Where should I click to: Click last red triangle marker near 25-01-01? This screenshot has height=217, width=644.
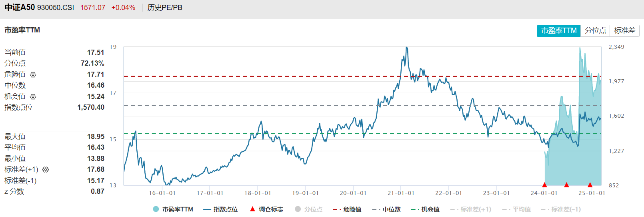click(x=590, y=185)
